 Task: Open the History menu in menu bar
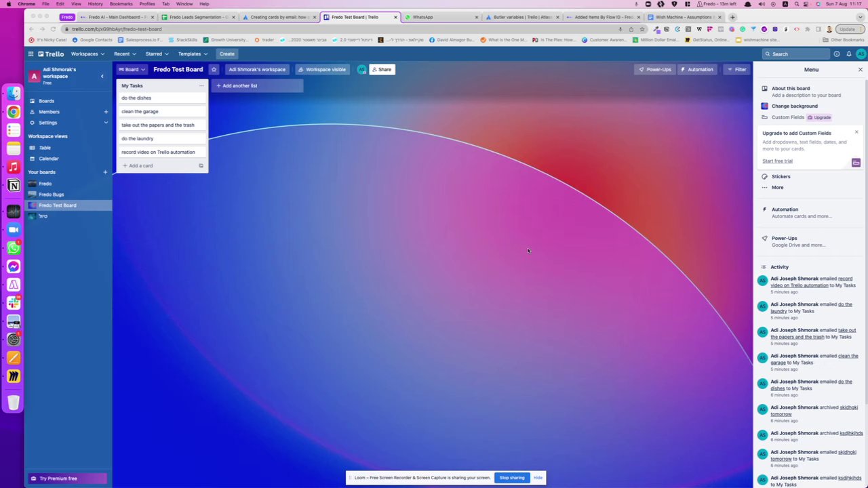pyautogui.click(x=95, y=4)
